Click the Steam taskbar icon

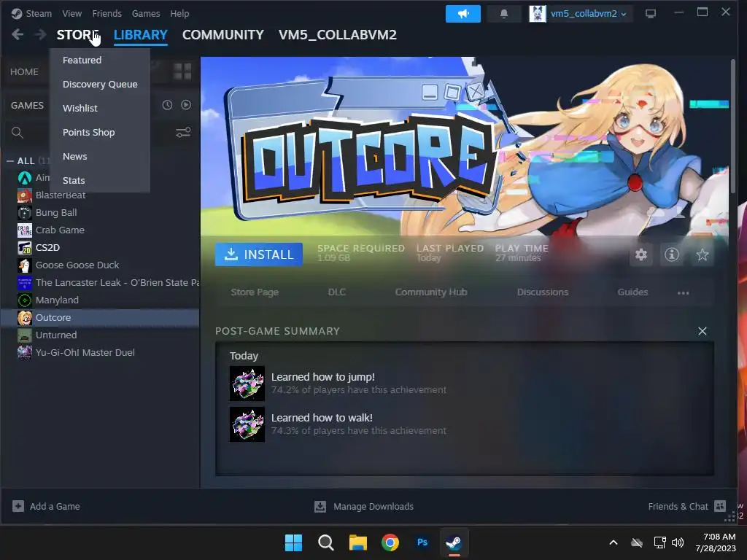coord(454,542)
